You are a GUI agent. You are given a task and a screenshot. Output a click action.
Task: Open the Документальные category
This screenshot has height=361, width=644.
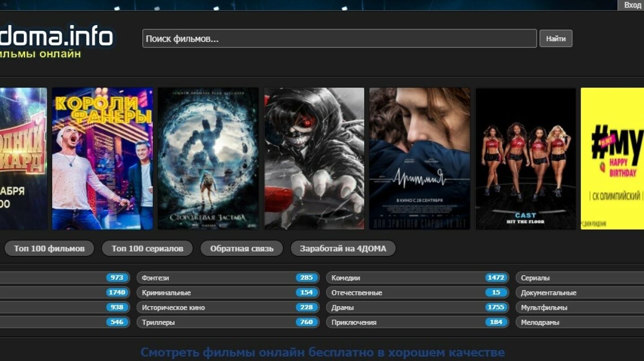tap(579, 293)
